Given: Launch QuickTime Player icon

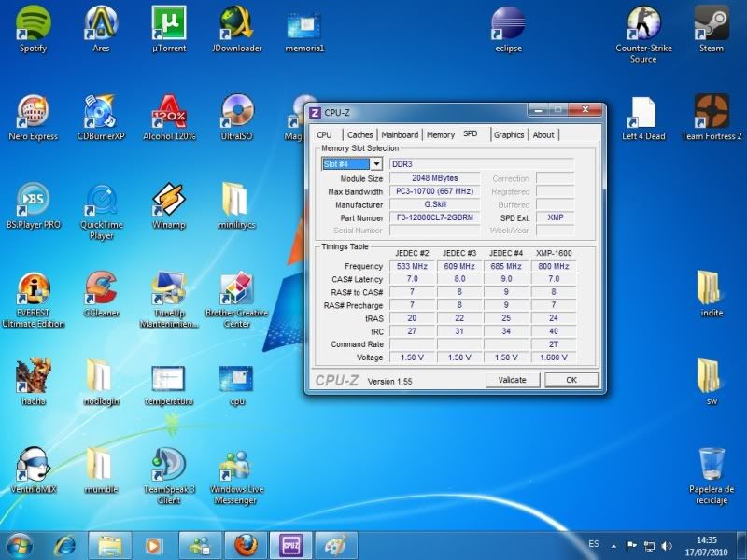Looking at the screenshot, I should click(101, 212).
